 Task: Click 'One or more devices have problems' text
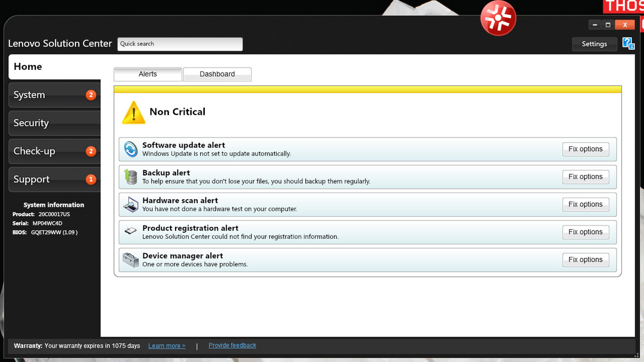tap(195, 264)
